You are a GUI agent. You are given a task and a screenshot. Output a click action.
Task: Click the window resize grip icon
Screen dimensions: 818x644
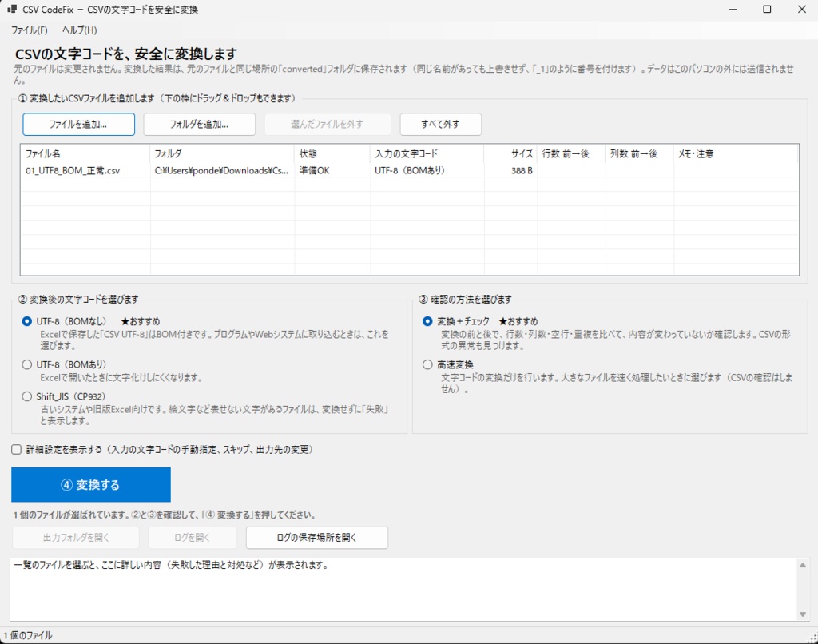(812, 637)
